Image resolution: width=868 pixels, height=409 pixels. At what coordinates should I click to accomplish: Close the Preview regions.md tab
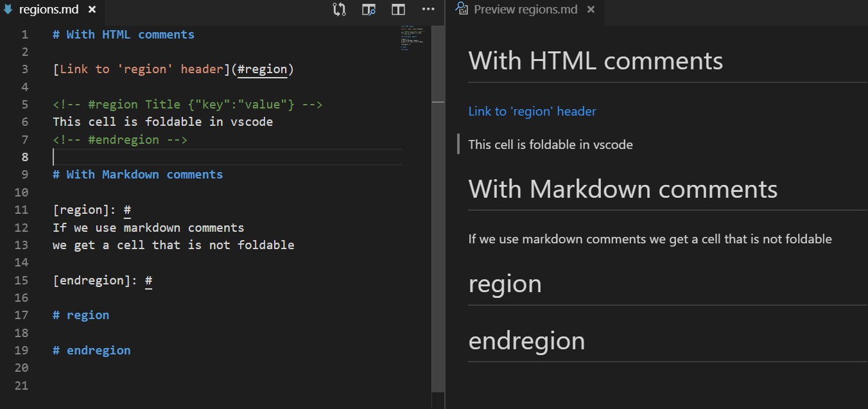591,10
